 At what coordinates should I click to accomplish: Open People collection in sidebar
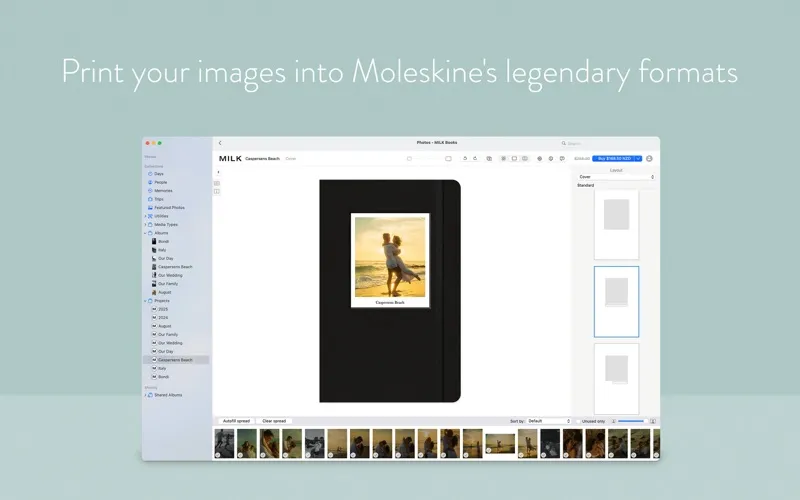160,182
